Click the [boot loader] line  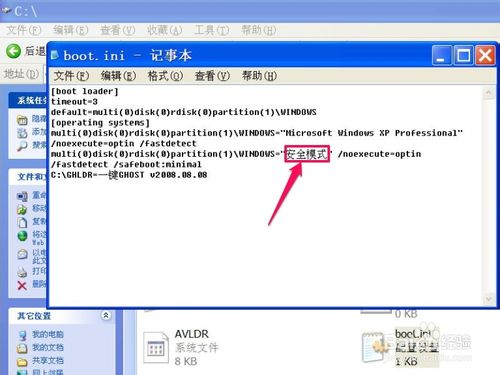[85, 91]
